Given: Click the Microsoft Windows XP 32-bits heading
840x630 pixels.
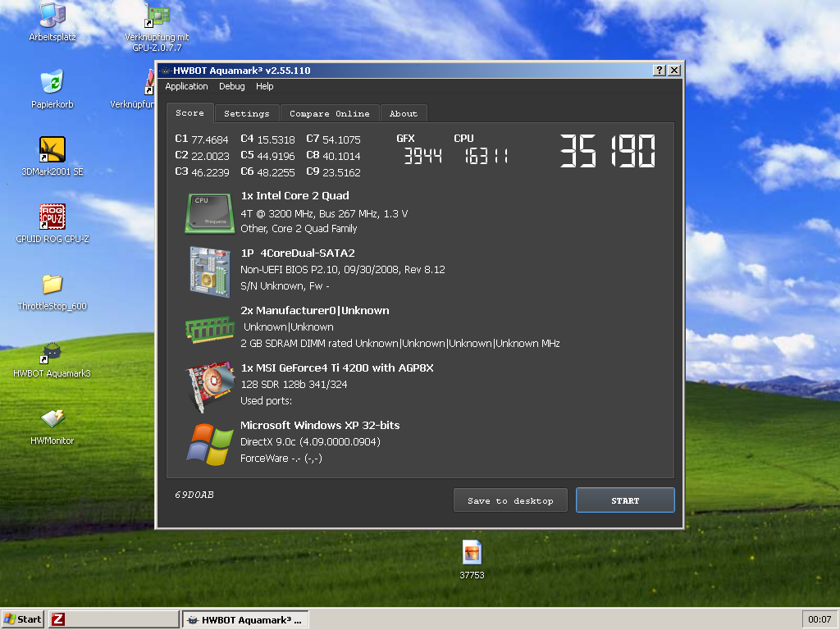Looking at the screenshot, I should [x=320, y=425].
